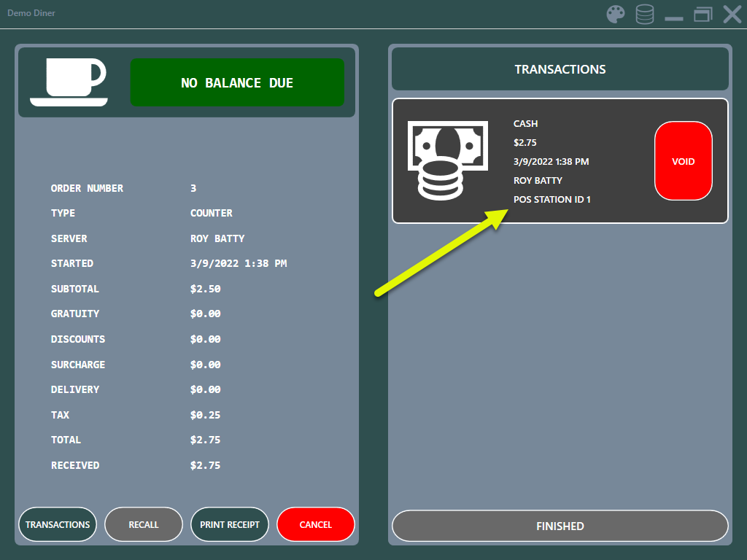Click the No Balance Due banner
The height and width of the screenshot is (560, 747).
pos(237,82)
